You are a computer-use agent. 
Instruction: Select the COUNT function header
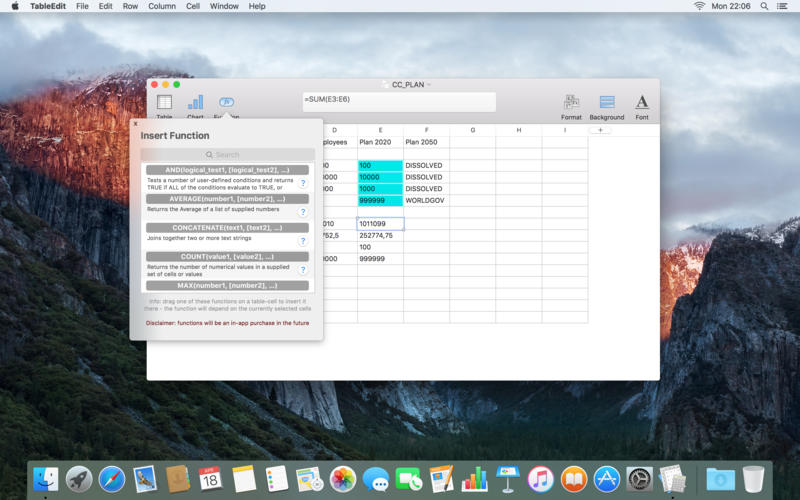click(x=227, y=257)
